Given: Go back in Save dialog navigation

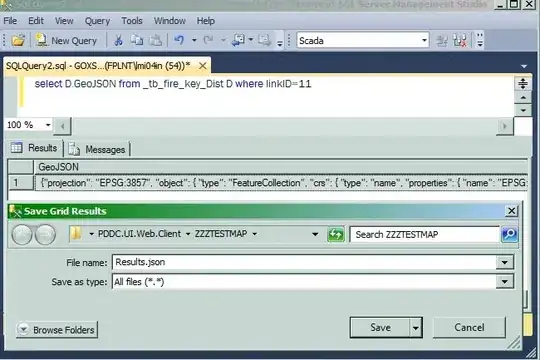Looking at the screenshot, I should click(22, 235).
